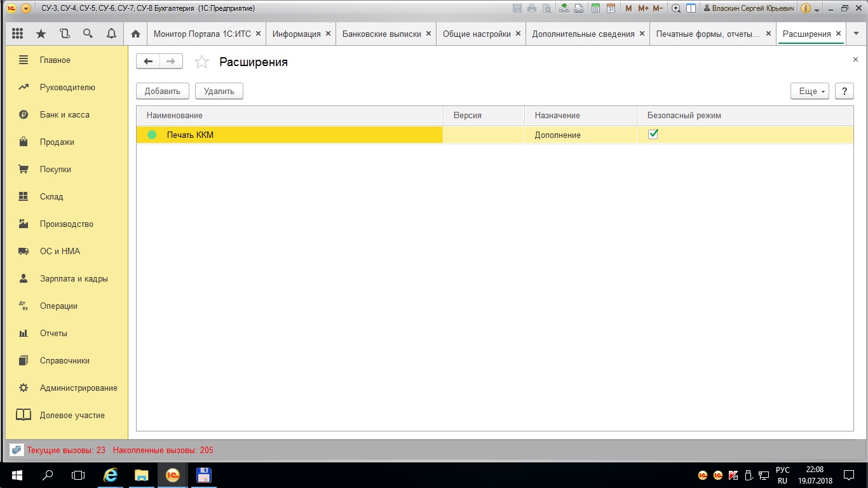Close the Общие настройки tab
868x488 pixels.
tap(518, 34)
